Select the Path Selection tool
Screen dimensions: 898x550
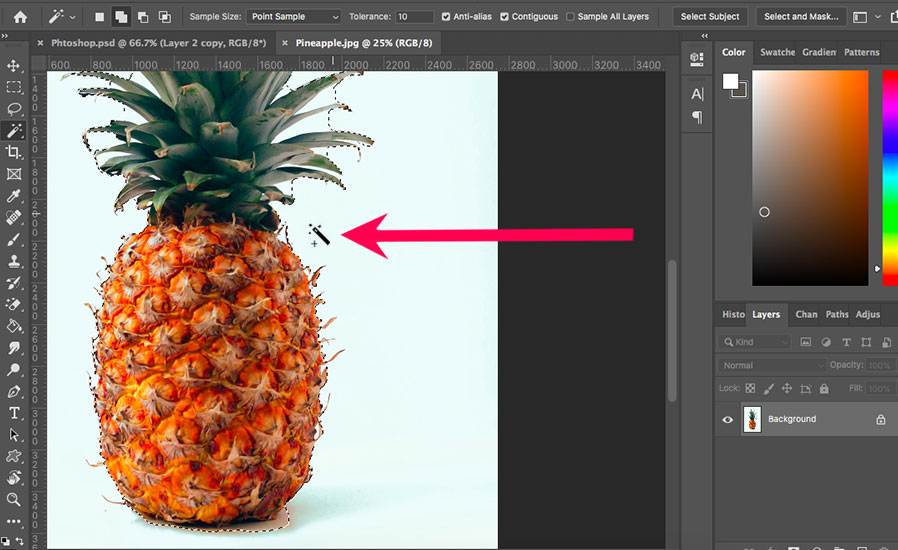(14, 435)
